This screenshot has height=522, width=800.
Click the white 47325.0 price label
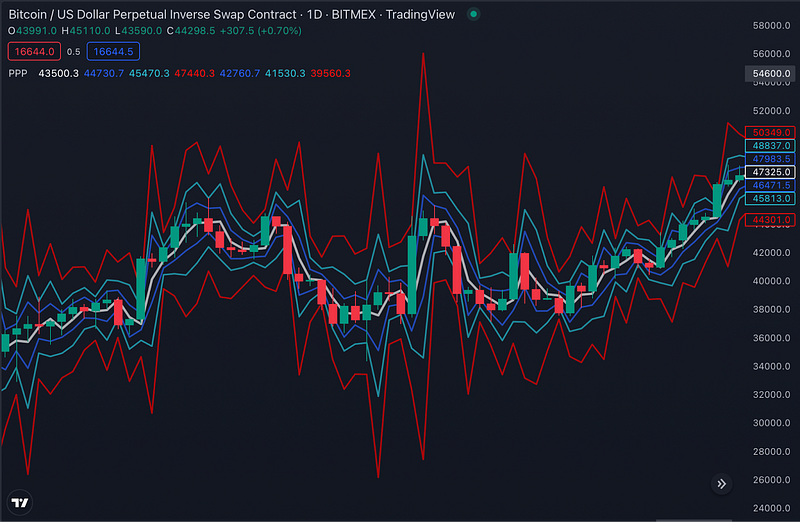(770, 172)
